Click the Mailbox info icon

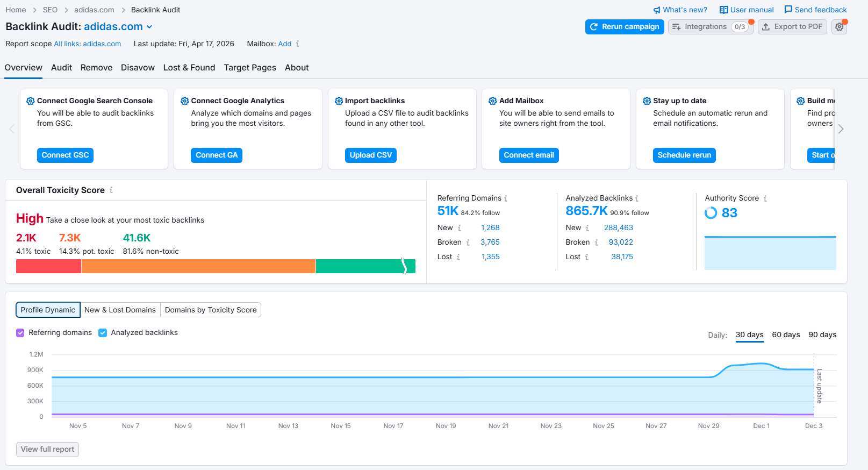[298, 44]
